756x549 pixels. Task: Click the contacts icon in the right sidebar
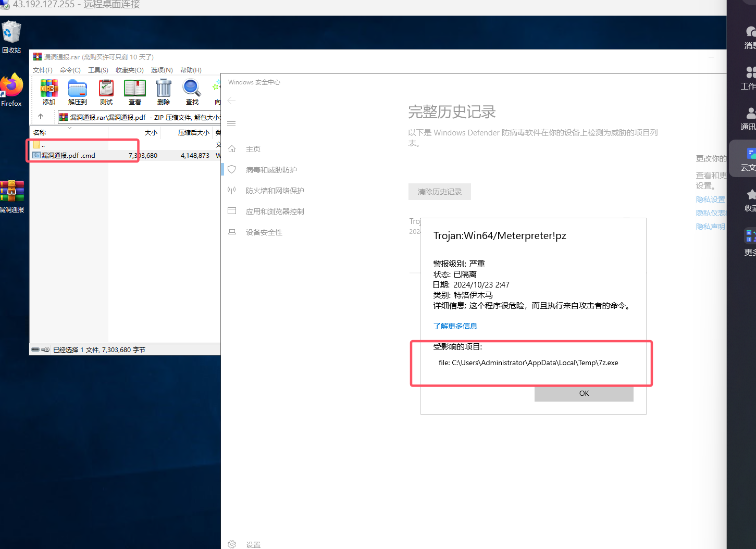click(751, 113)
